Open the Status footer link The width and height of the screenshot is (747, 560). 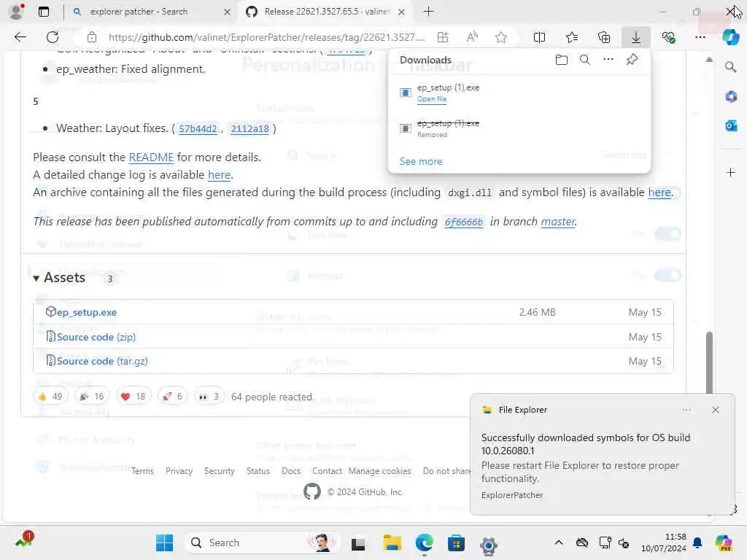tap(258, 471)
